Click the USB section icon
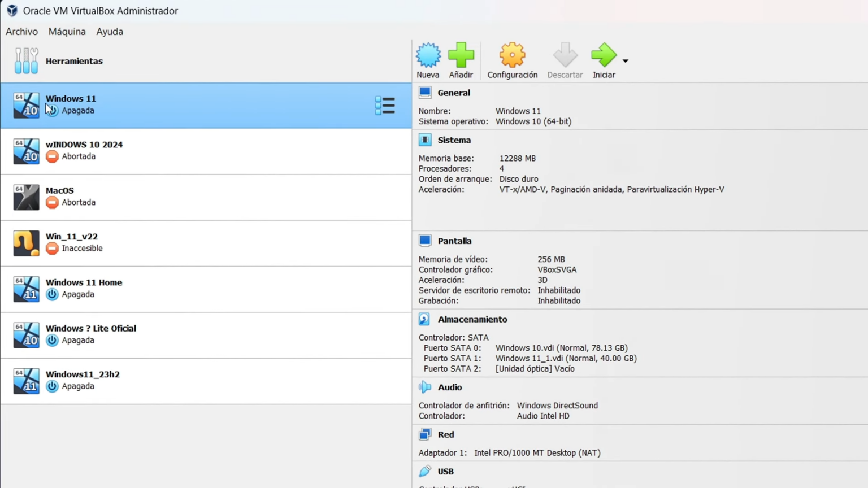Image resolution: width=868 pixels, height=488 pixels. 424,470
